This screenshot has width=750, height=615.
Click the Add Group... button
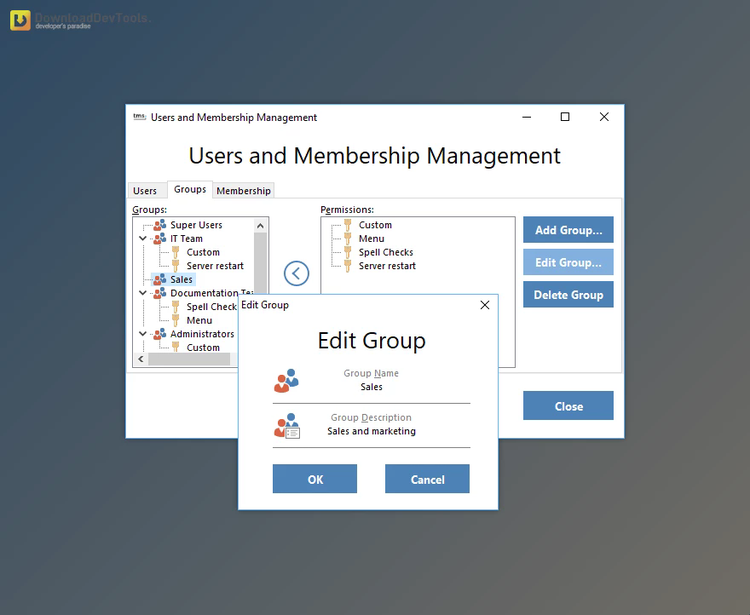[x=568, y=230]
